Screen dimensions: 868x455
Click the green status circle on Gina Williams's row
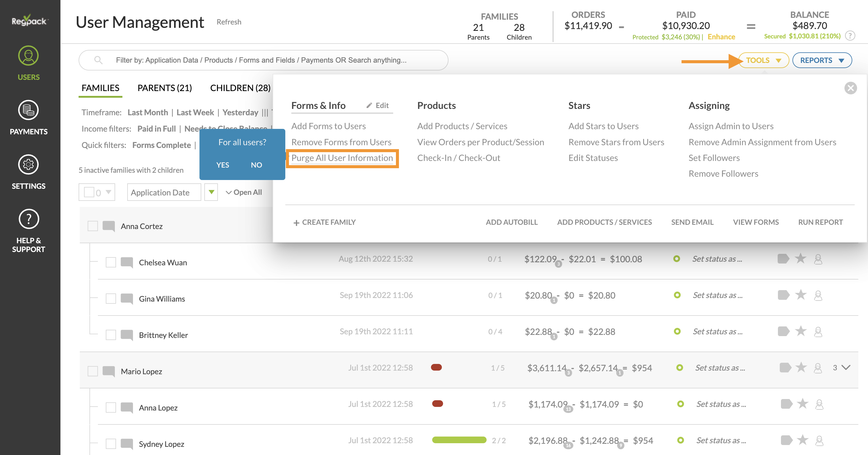(x=677, y=295)
